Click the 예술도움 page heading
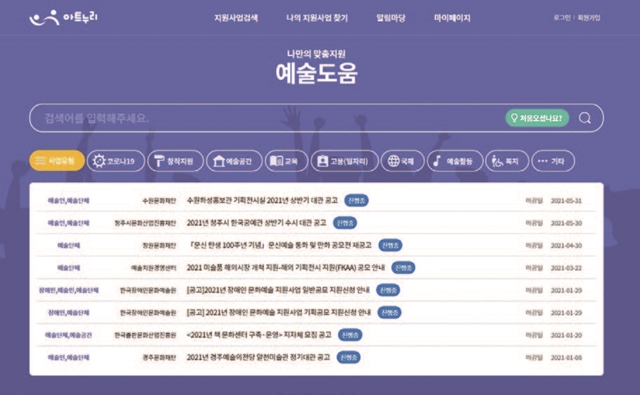 pos(316,73)
